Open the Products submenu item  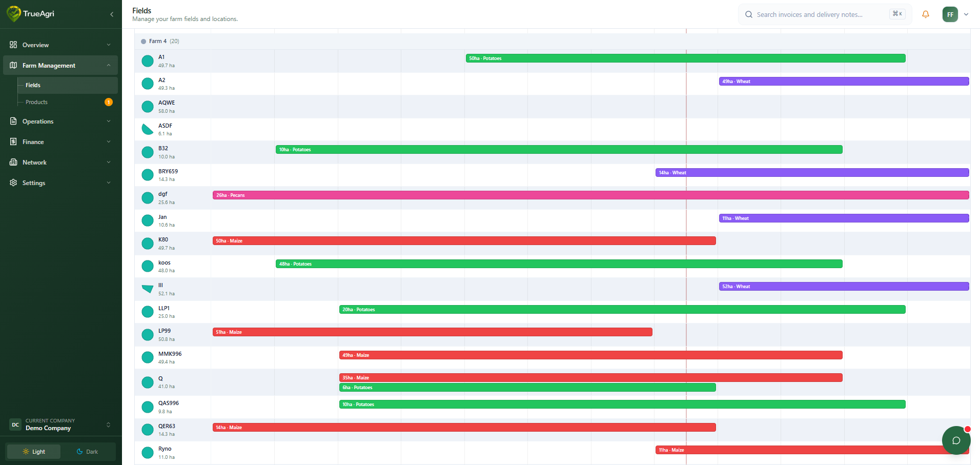point(68,102)
